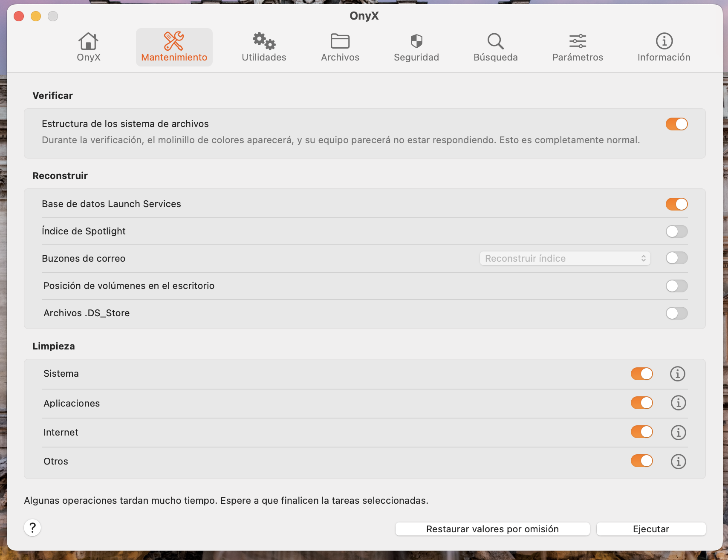Click the Ejecutar button

point(651,529)
